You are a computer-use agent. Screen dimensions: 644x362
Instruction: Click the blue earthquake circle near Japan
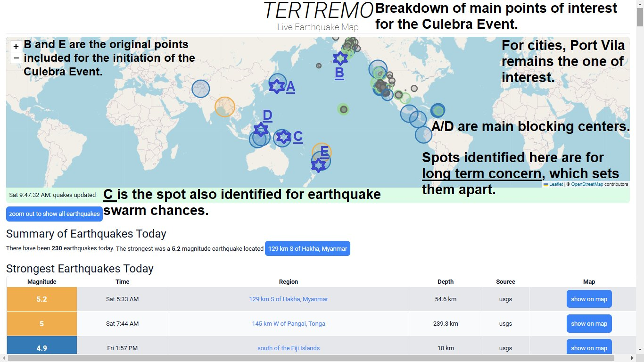pyautogui.click(x=278, y=82)
